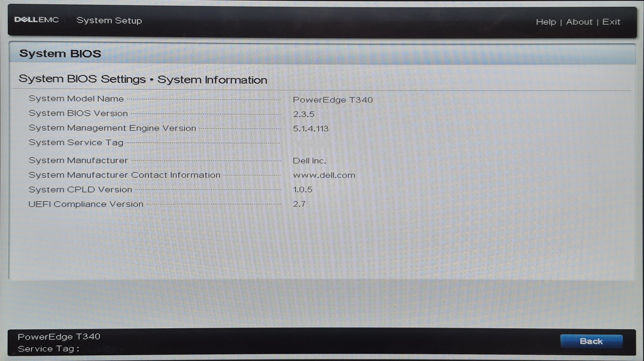Image resolution: width=644 pixels, height=361 pixels.
Task: Select System Manufacturer Contact Information label
Action: click(125, 175)
